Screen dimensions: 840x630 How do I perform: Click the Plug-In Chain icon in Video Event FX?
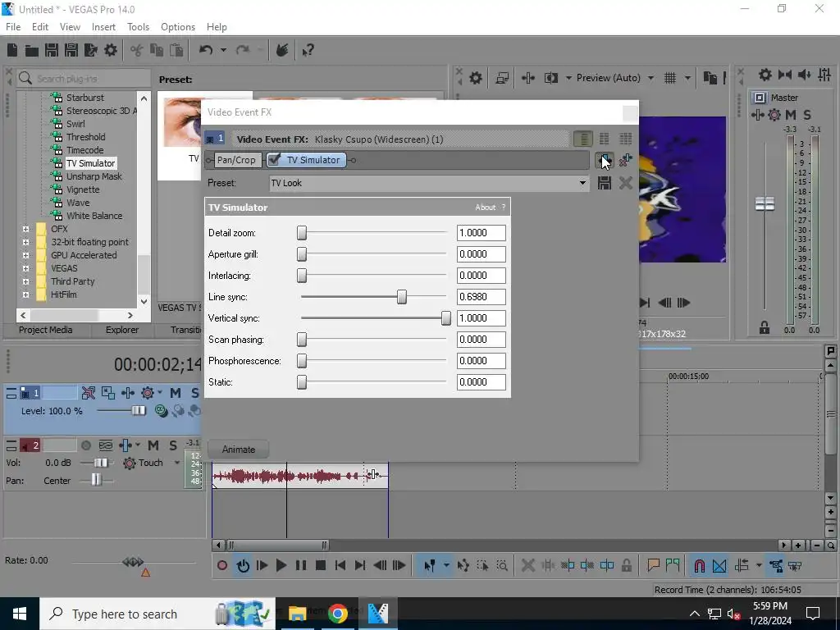[605, 160]
